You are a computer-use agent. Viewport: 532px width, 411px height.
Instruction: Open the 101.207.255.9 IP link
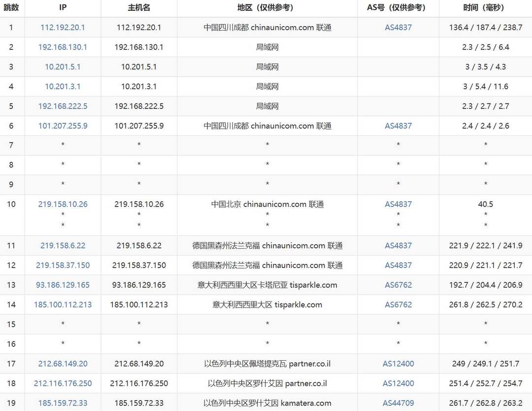(63, 126)
